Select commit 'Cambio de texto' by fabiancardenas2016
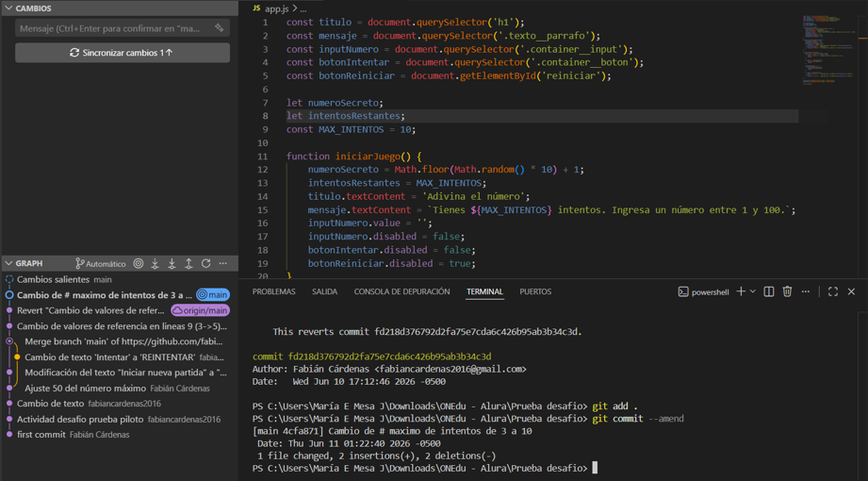This screenshot has width=868, height=481. coord(119,404)
